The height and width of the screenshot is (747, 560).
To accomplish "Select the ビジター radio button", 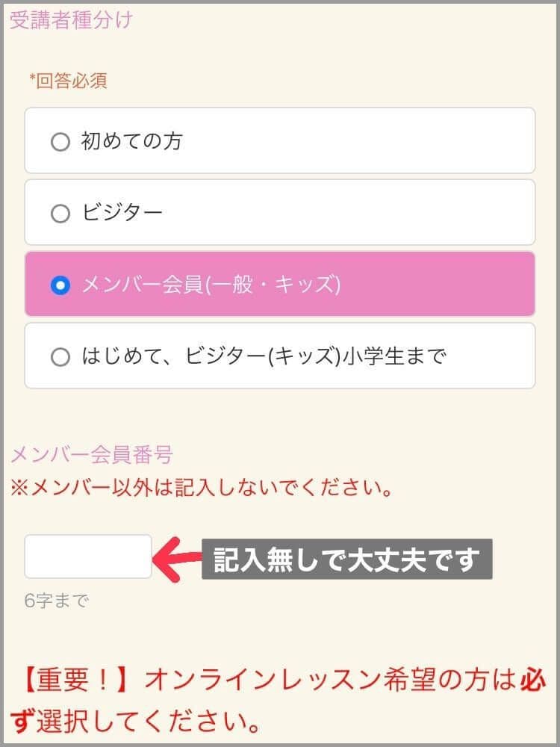I will click(x=60, y=214).
